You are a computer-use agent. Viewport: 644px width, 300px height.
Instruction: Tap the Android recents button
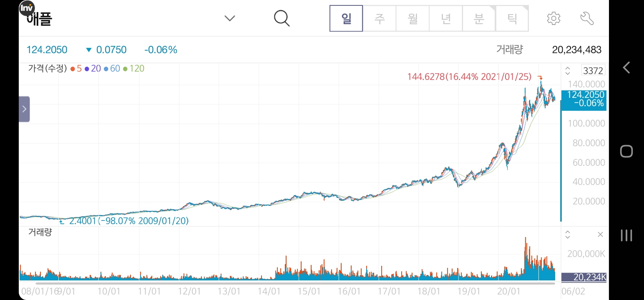point(626,235)
